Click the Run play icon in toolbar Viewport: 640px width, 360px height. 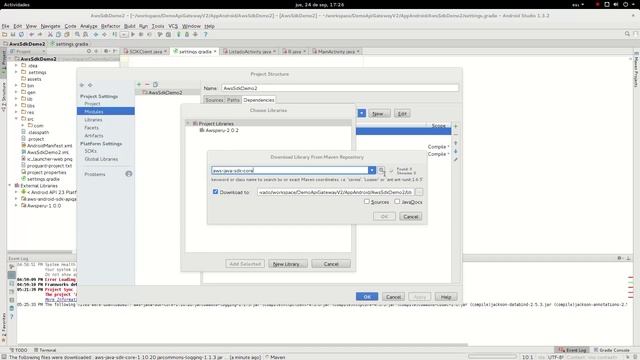point(133,35)
